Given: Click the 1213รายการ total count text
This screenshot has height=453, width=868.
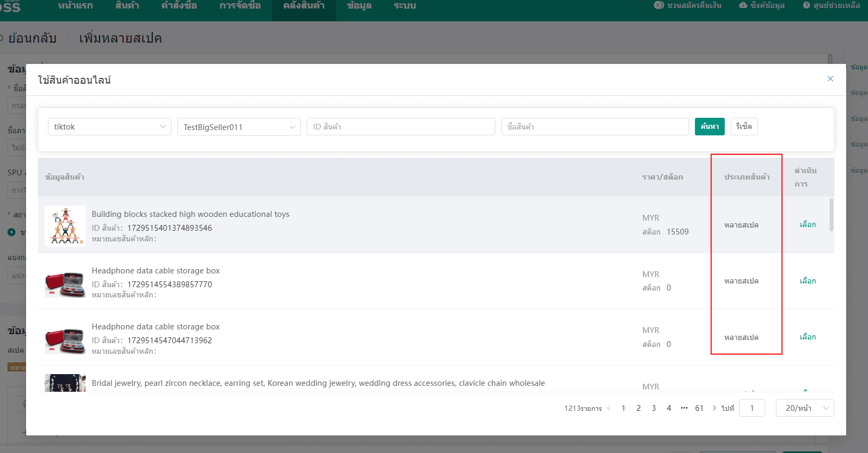Looking at the screenshot, I should 583,408.
